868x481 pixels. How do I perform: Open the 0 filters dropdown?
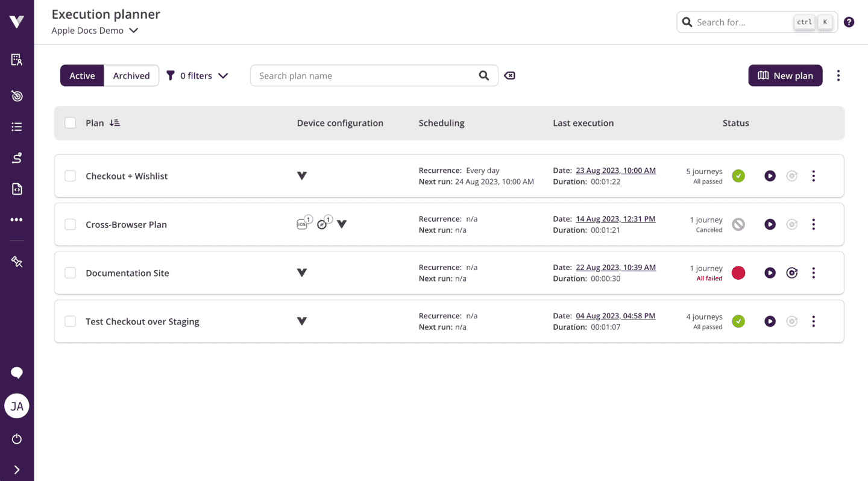197,75
